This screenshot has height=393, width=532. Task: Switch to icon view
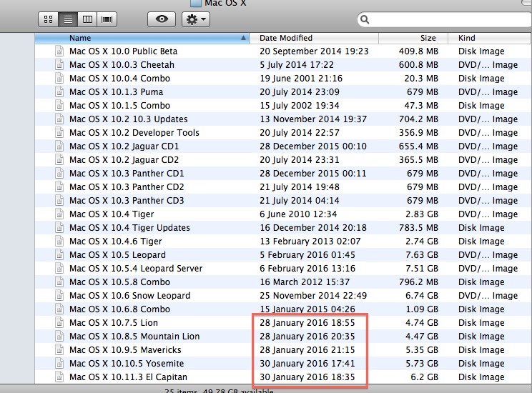[x=49, y=19]
